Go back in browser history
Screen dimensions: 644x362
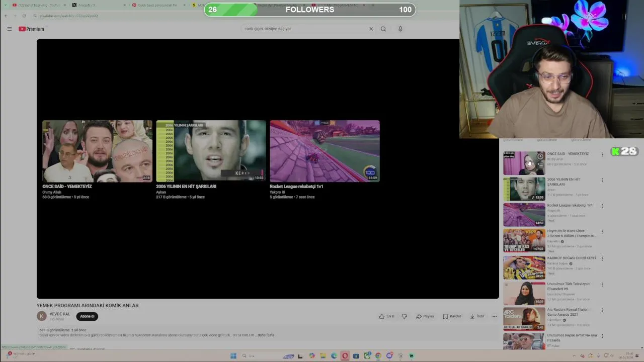pyautogui.click(x=6, y=16)
